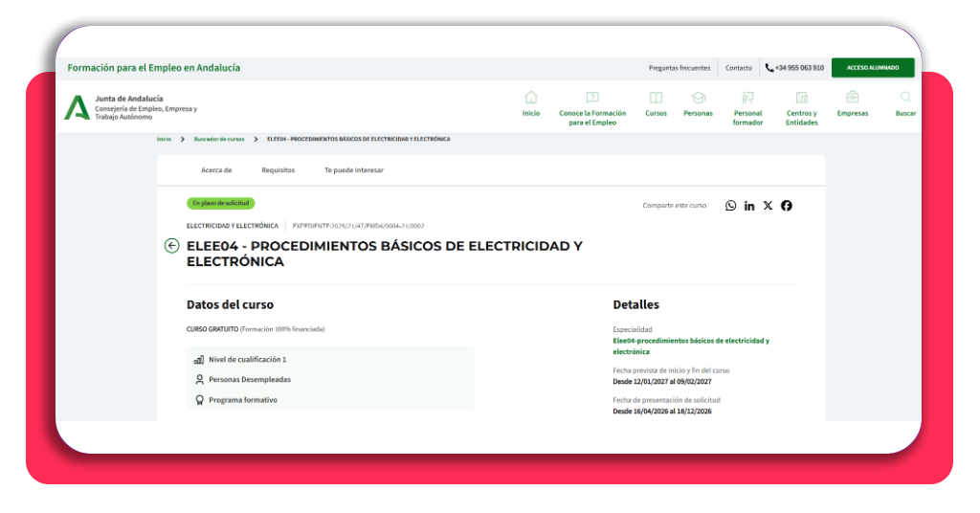Click the Inicio house icon
980x513 pixels.
pos(530,98)
